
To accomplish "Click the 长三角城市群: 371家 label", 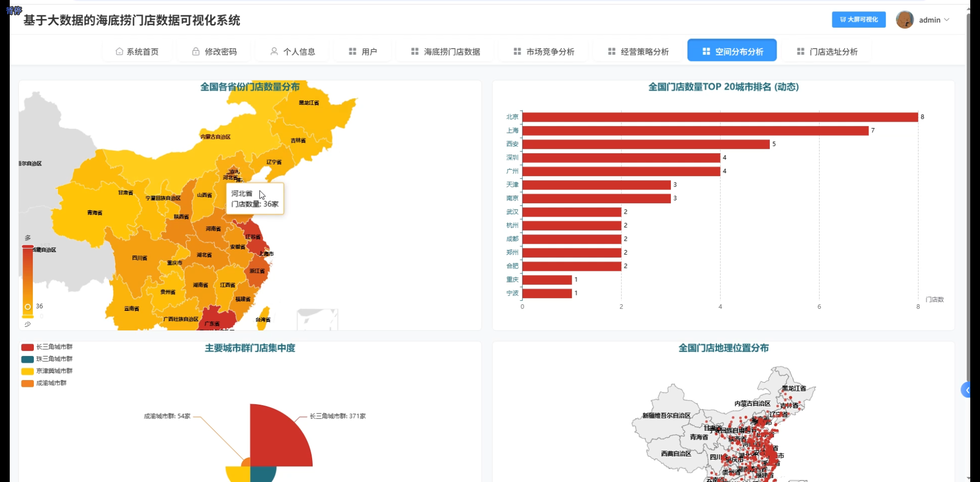I will [x=338, y=416].
